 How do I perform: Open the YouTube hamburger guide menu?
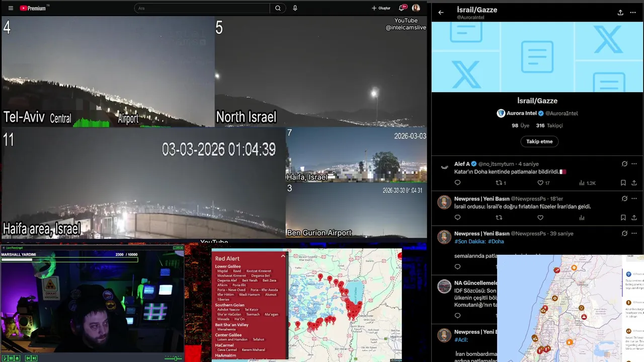[11, 8]
